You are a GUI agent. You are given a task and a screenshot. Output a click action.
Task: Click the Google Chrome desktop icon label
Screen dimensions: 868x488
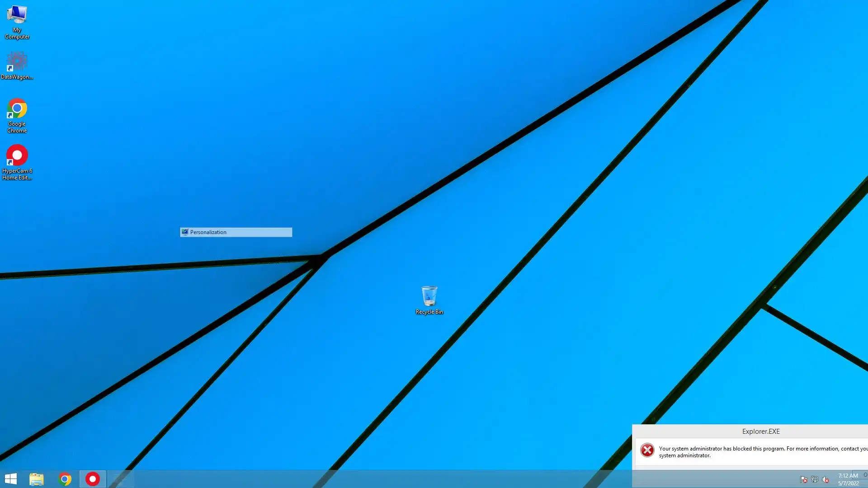[x=17, y=127]
